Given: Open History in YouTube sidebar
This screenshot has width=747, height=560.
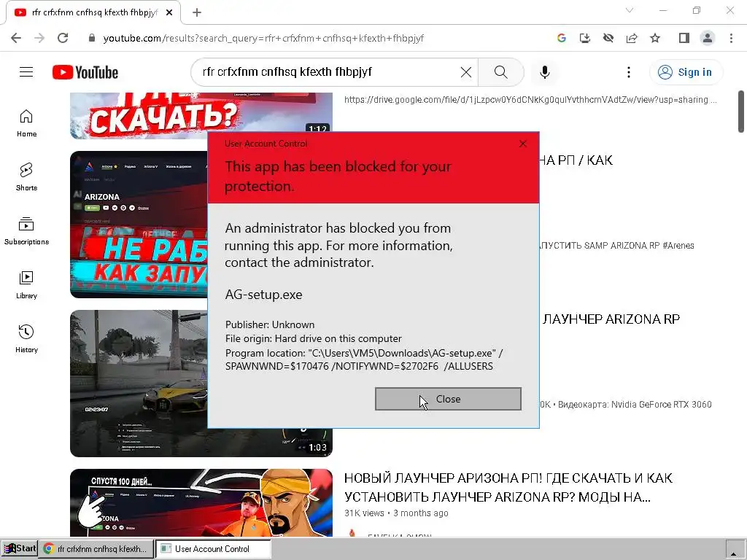Looking at the screenshot, I should coord(27,338).
